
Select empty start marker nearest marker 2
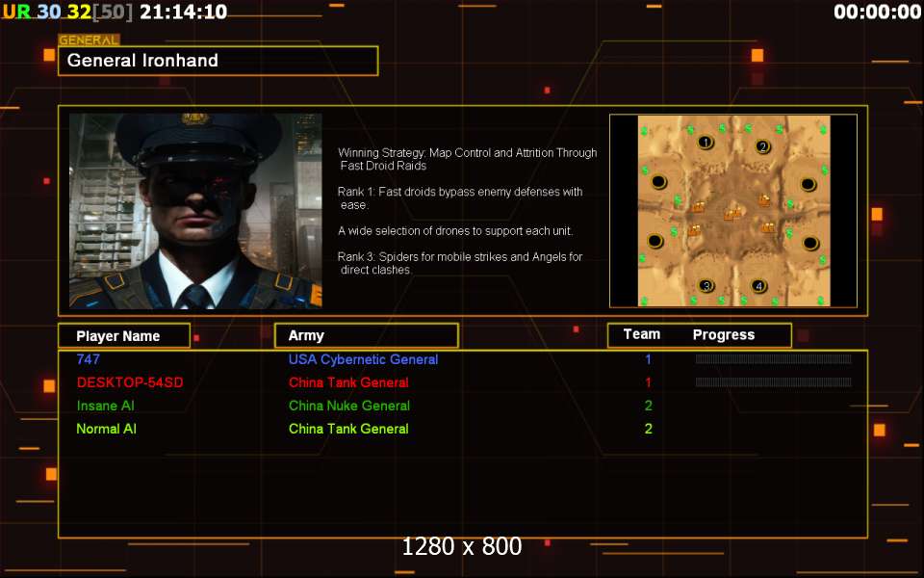tap(808, 185)
